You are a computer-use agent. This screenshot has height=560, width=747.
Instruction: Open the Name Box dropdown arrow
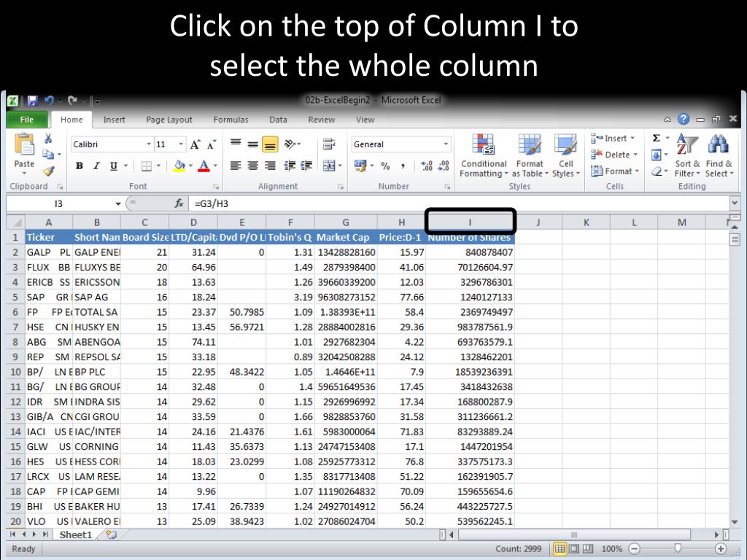pyautogui.click(x=117, y=204)
